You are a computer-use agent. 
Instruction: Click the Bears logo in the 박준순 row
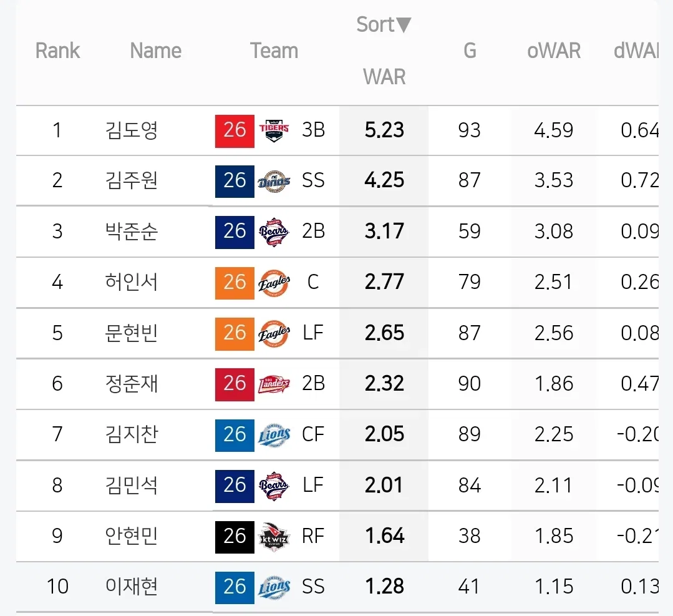tap(274, 232)
